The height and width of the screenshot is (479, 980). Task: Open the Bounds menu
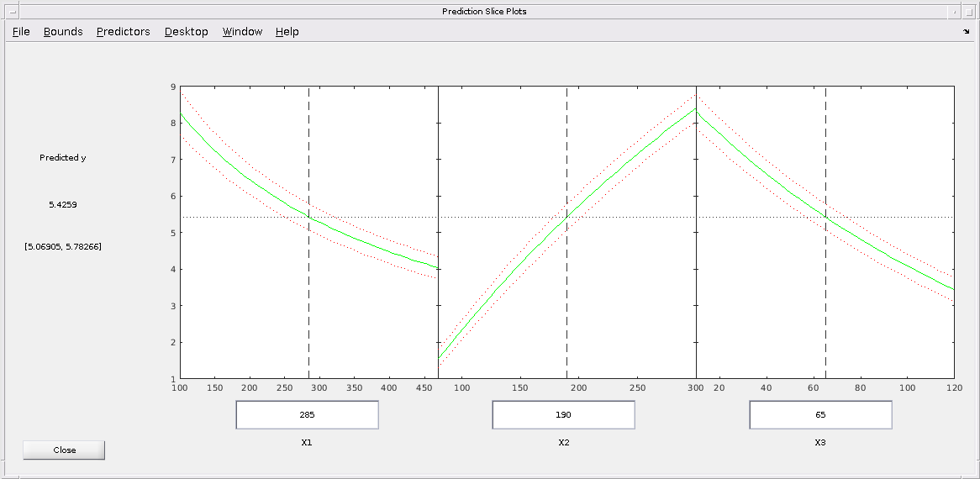(63, 31)
